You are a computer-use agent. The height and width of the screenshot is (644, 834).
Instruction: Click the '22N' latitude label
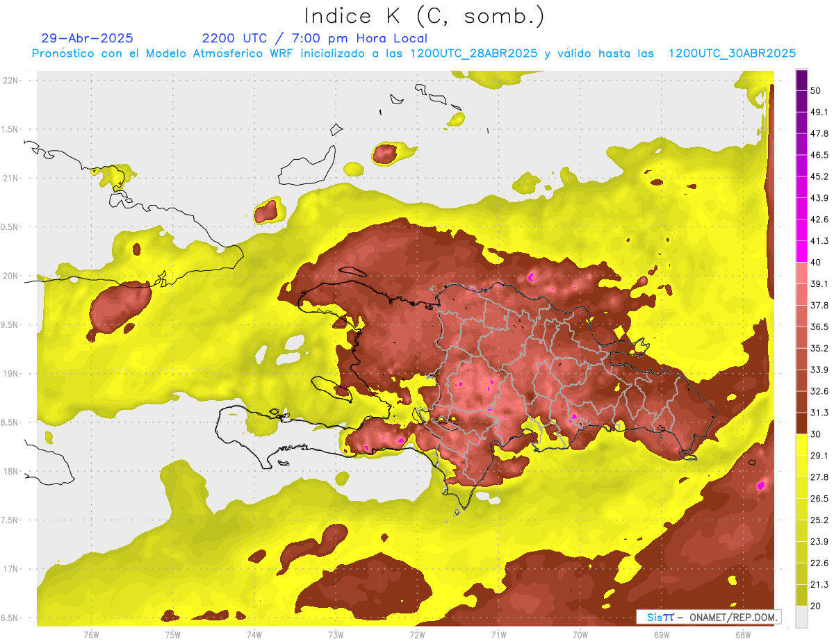pyautogui.click(x=10, y=81)
